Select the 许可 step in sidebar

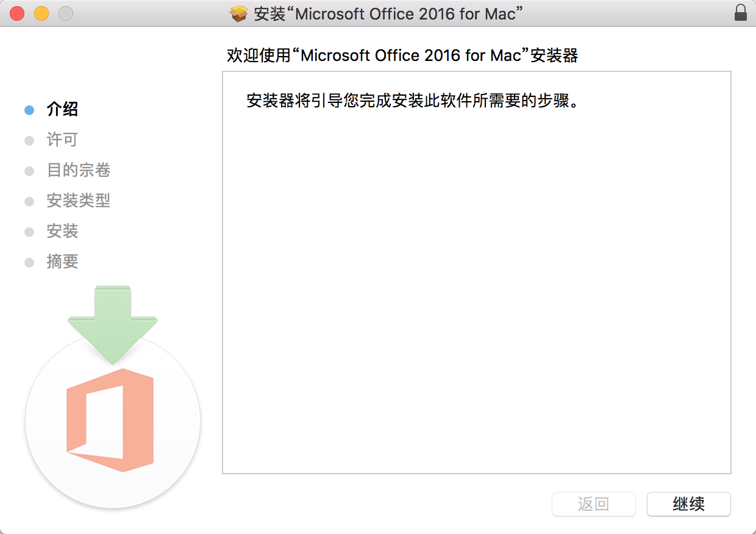pos(62,140)
